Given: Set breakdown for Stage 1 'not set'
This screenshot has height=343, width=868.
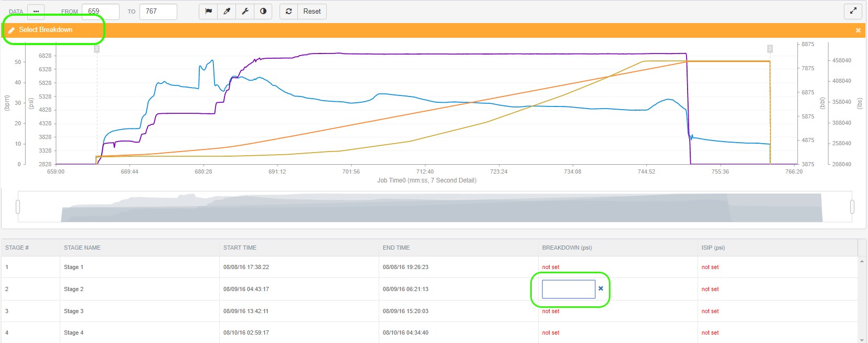Looking at the screenshot, I should pyautogui.click(x=551, y=267).
